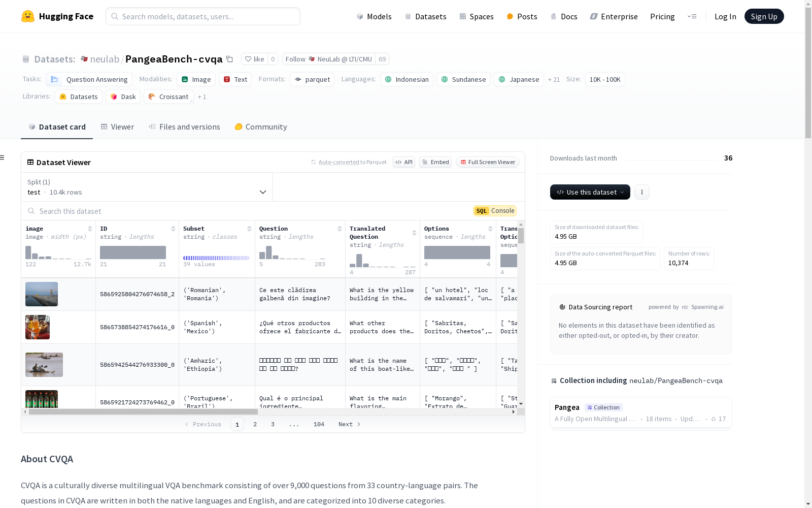
Task: Open the Models navigation item
Action: point(374,16)
